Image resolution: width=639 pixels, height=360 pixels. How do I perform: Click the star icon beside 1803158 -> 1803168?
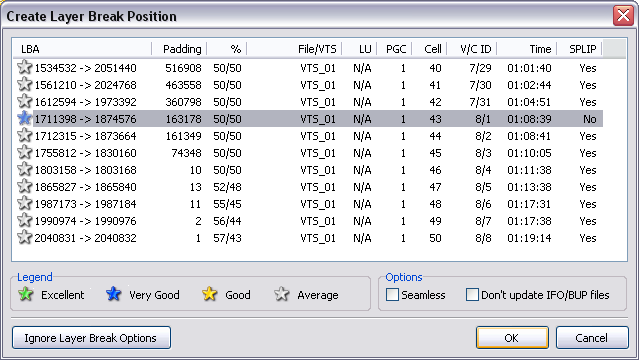(x=24, y=170)
